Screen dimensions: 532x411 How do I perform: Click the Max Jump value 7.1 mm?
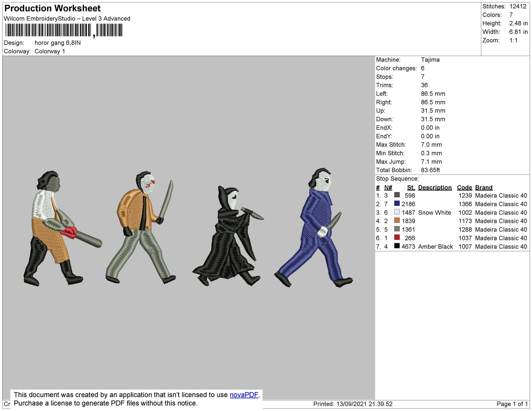[x=431, y=162]
